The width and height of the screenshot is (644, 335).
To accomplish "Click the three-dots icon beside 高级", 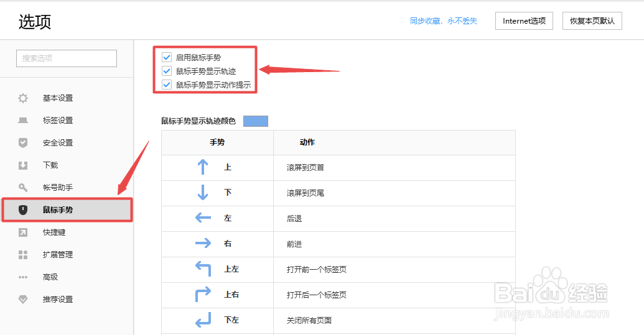I will (23, 277).
